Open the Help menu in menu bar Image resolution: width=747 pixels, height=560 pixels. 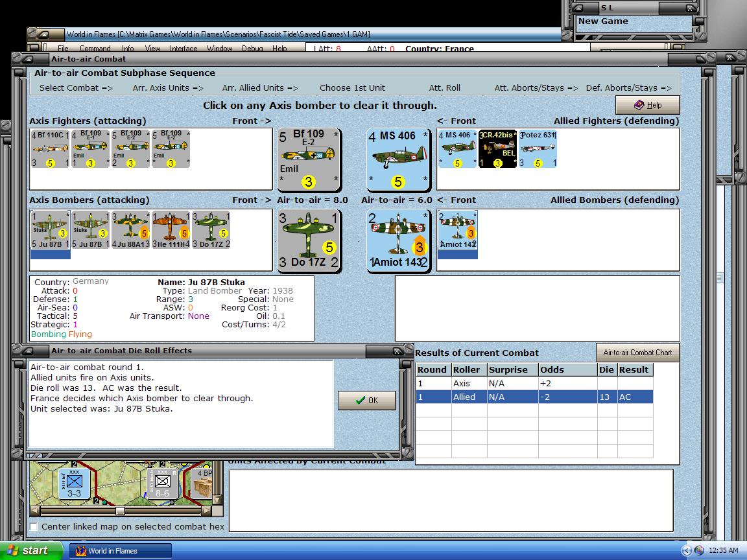(279, 49)
